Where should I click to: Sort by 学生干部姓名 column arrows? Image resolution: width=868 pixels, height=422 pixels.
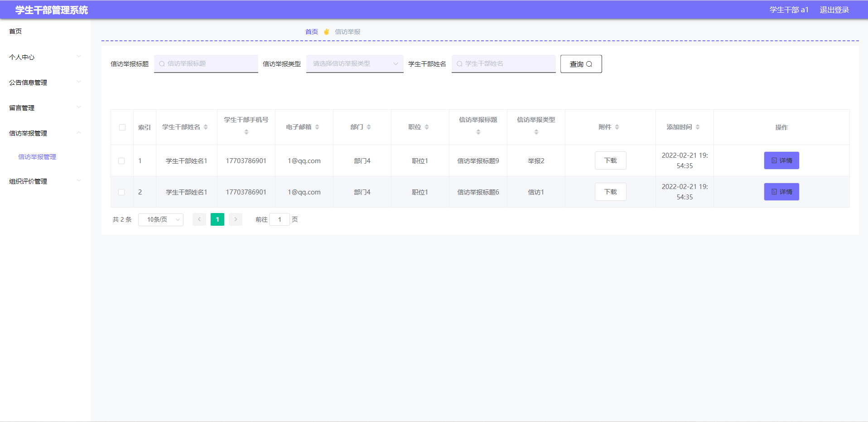pyautogui.click(x=206, y=127)
